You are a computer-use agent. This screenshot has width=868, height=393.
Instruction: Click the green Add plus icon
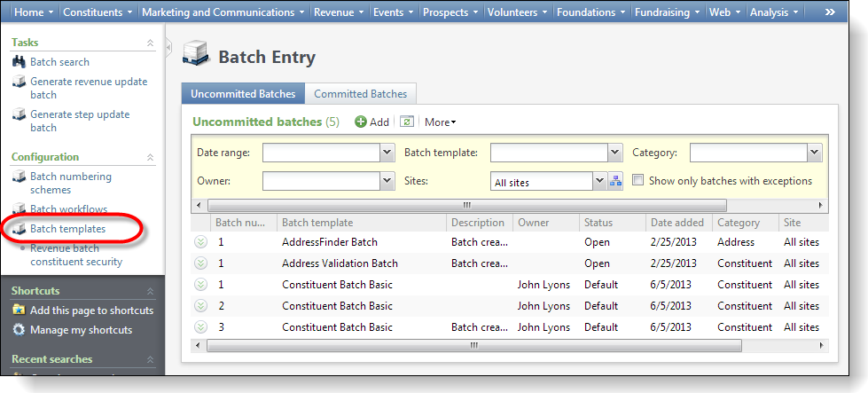(361, 122)
